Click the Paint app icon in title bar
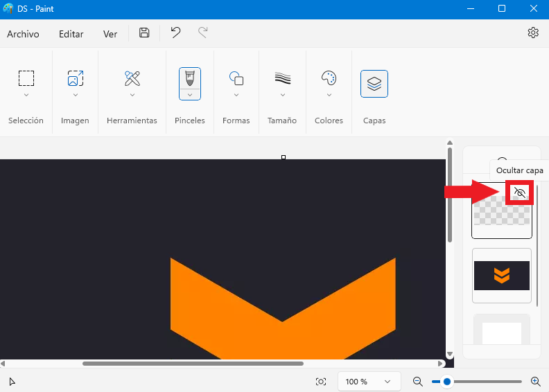 [x=8, y=8]
